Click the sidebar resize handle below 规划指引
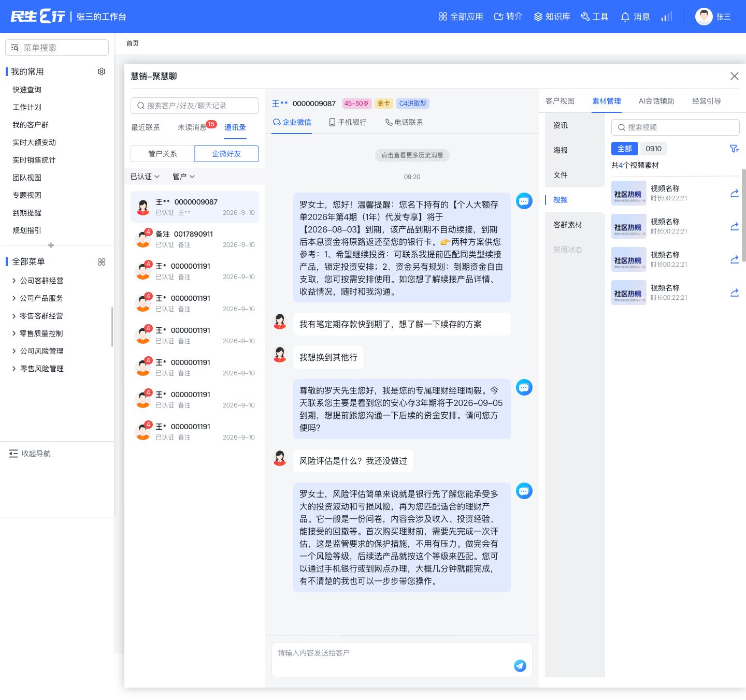Image resolution: width=746 pixels, height=700 pixels. (51, 245)
